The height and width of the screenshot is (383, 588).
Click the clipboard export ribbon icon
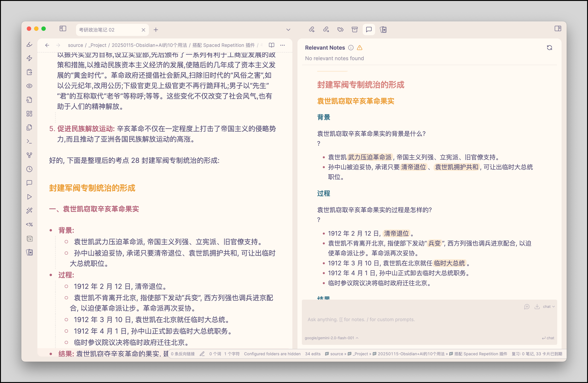[29, 72]
